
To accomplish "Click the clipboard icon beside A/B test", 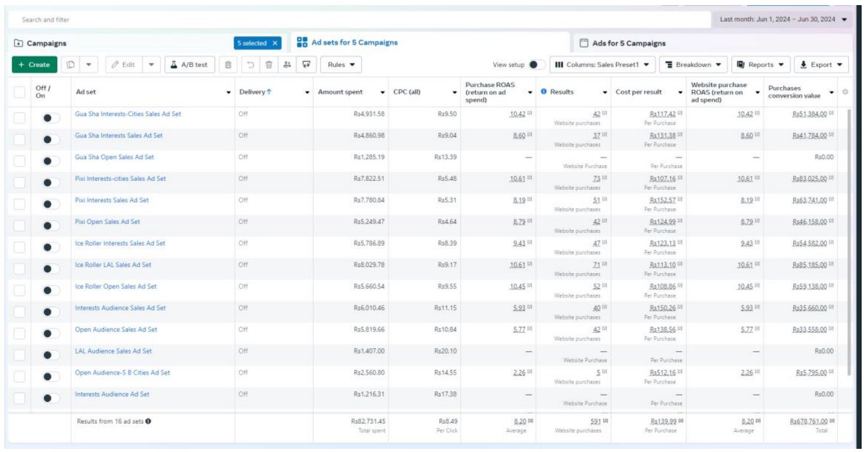I will tap(228, 65).
